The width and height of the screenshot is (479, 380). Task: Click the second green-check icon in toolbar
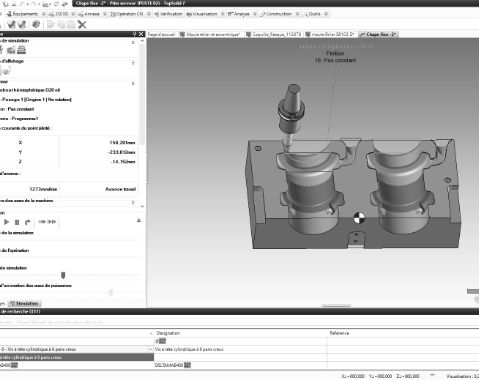click(22, 24)
